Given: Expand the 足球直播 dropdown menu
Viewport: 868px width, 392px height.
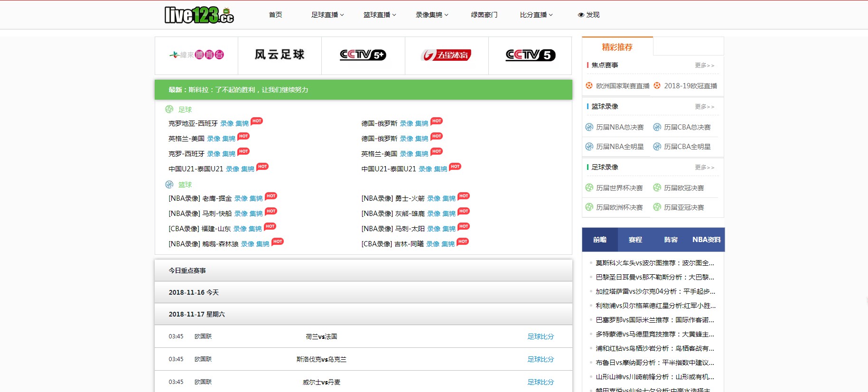Looking at the screenshot, I should coord(327,15).
